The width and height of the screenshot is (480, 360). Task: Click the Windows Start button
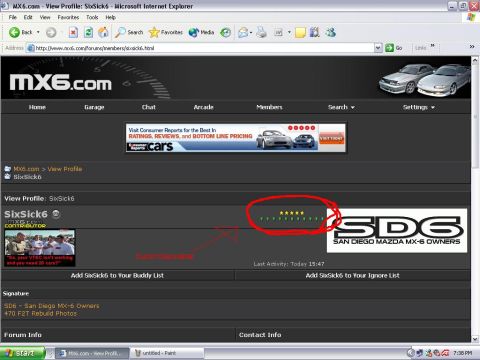22,353
